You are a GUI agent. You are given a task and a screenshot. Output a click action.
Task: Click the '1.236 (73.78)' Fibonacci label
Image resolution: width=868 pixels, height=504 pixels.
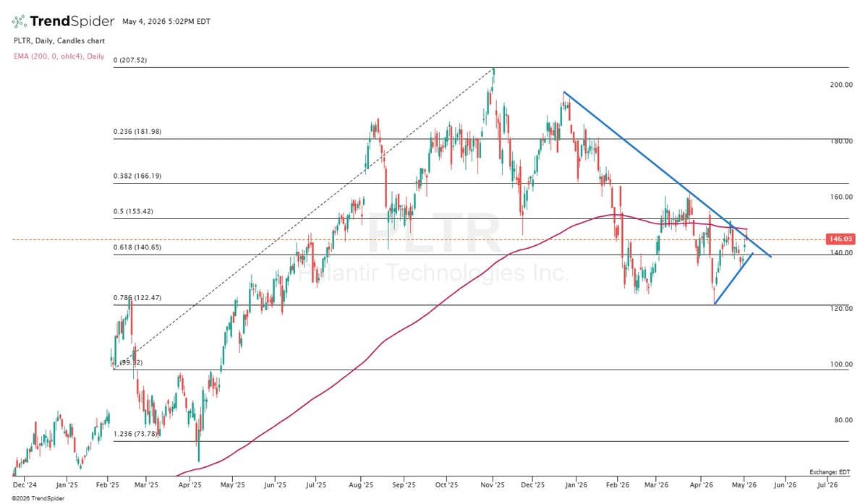[135, 434]
